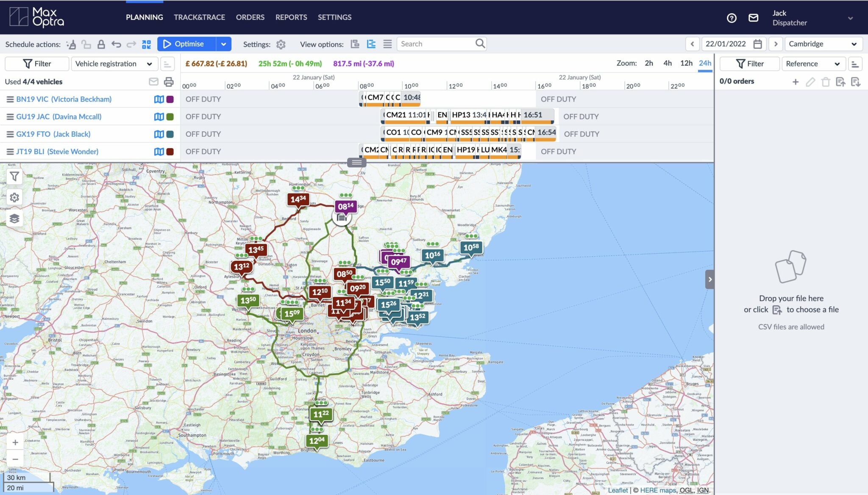Open the messages envelope icon in header
This screenshot has height=495, width=868.
tap(753, 18)
